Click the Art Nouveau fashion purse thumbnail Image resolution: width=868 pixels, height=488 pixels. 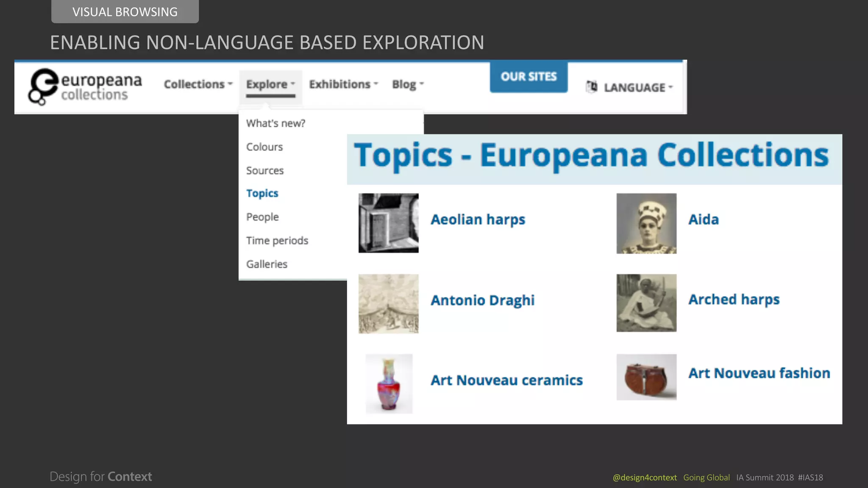646,377
